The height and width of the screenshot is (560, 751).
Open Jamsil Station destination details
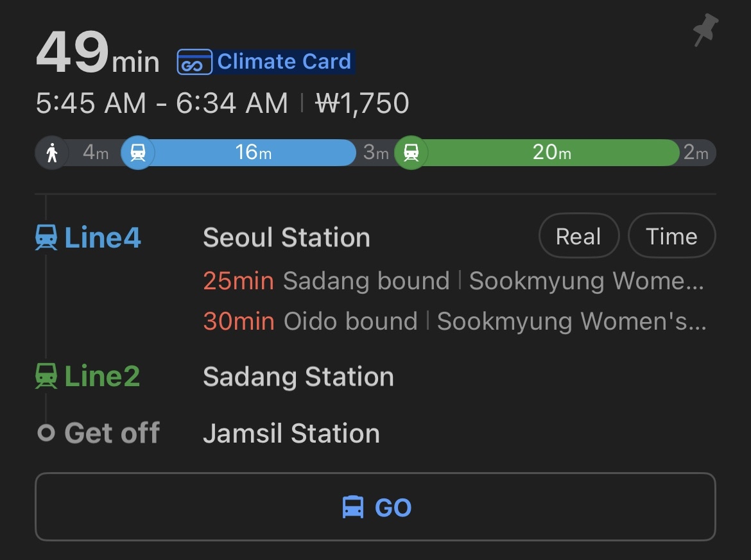point(291,434)
